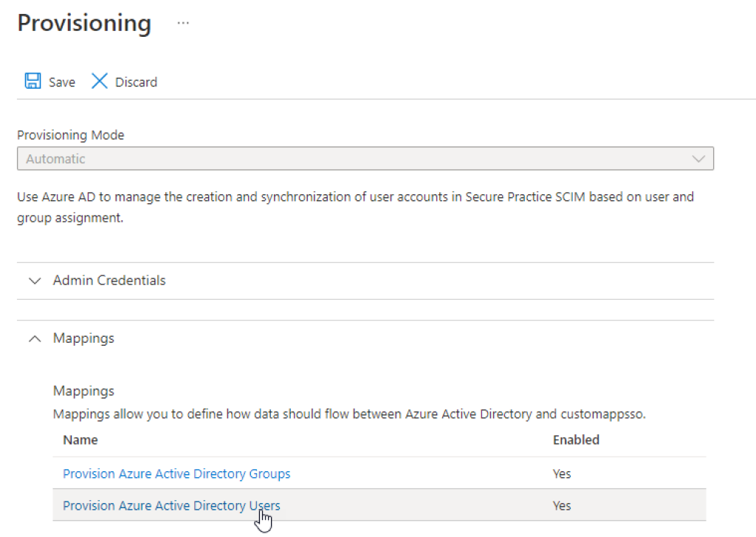Click Yes next to the Users mapping
This screenshot has width=756, height=537.
pos(562,505)
